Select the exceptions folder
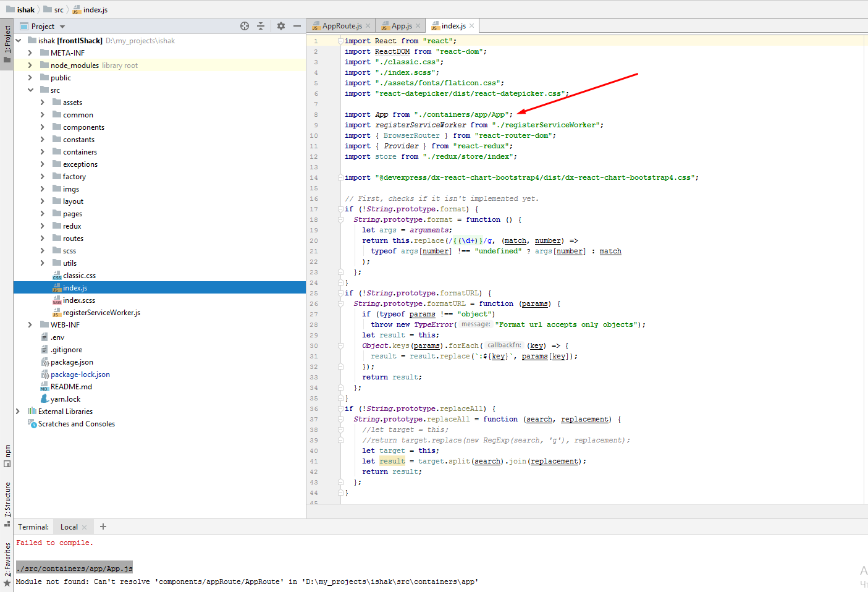The image size is (868, 592). 80,164
